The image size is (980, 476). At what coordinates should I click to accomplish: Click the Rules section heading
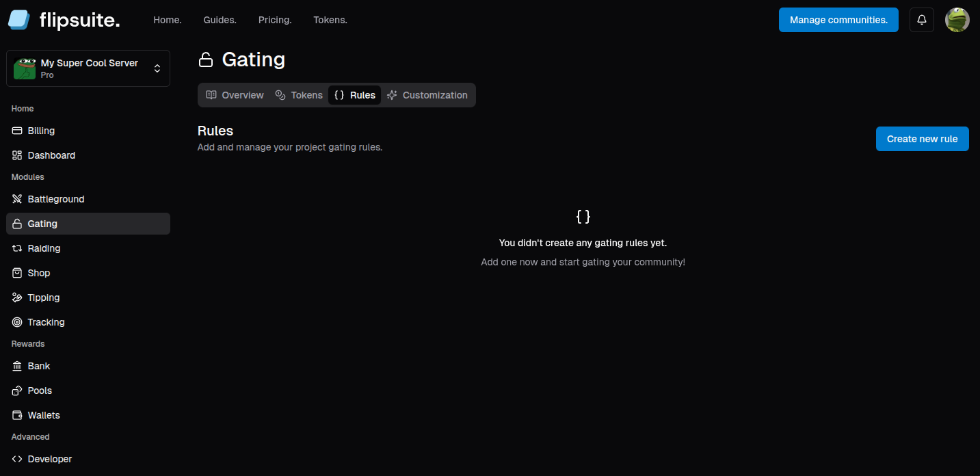click(x=215, y=131)
